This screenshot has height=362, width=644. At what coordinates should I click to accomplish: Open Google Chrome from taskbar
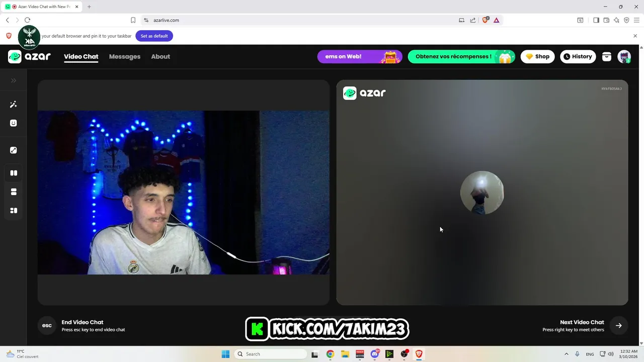tap(330, 354)
